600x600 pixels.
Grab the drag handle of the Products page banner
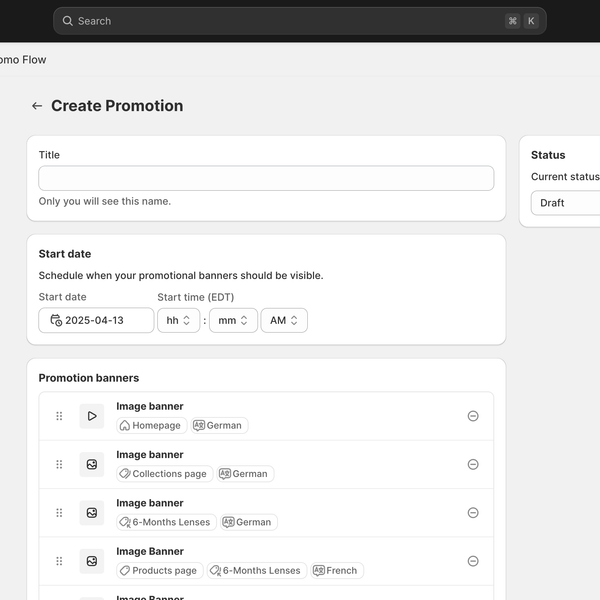(x=59, y=561)
